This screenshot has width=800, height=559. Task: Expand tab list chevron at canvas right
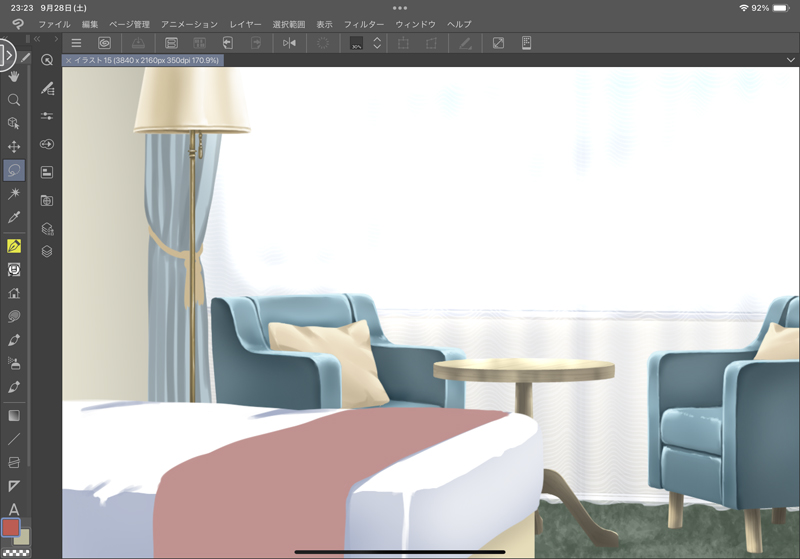pos(790,61)
